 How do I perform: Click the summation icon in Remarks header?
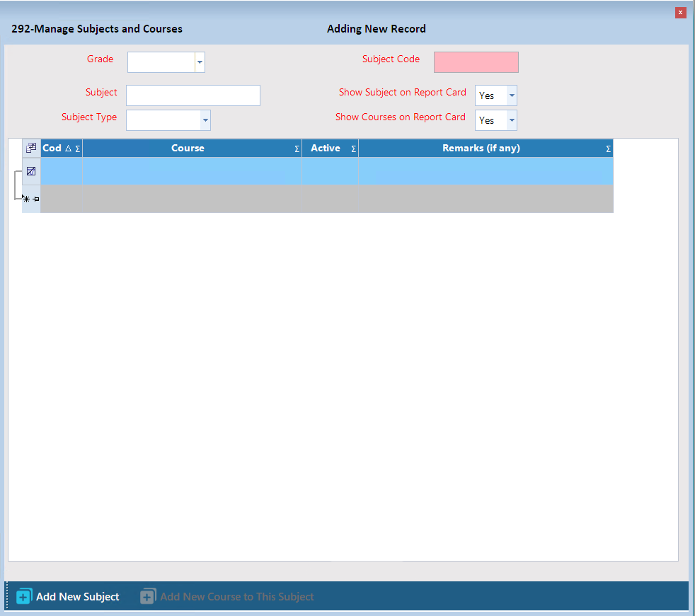(x=608, y=149)
